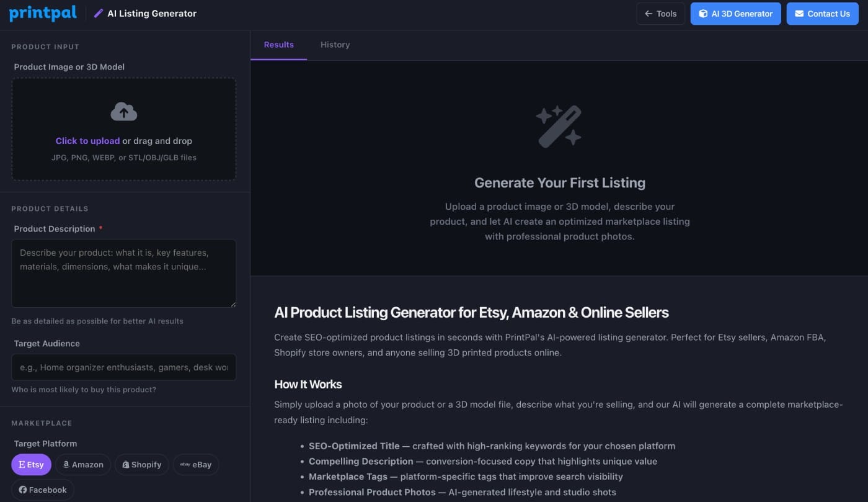Screen dimensions: 868x502
Task: Click the envelope icon on Contact Us
Action: click(799, 14)
